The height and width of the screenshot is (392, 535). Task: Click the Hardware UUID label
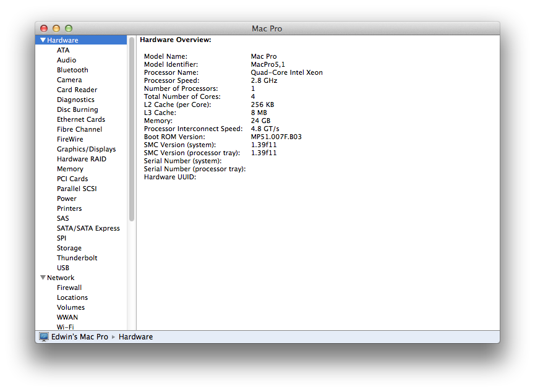point(170,177)
